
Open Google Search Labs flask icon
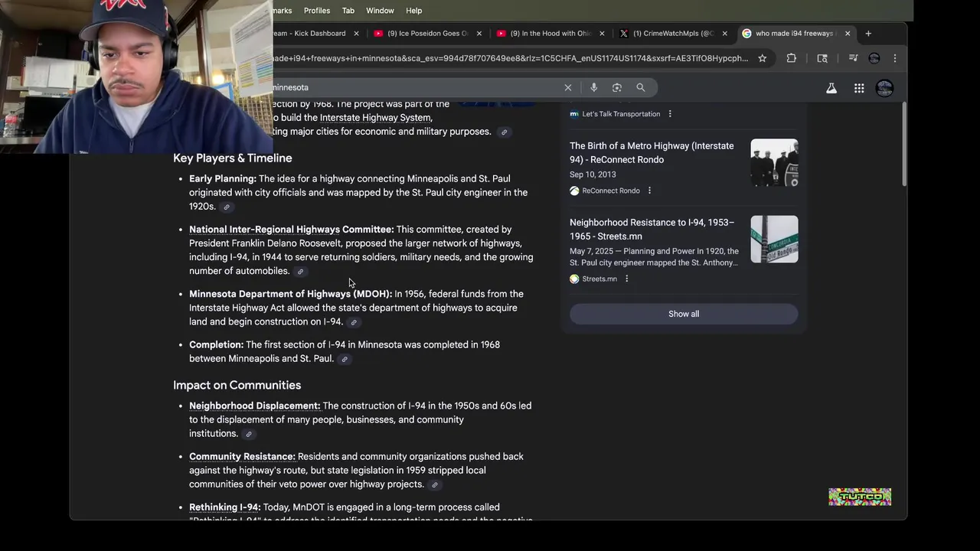[831, 88]
